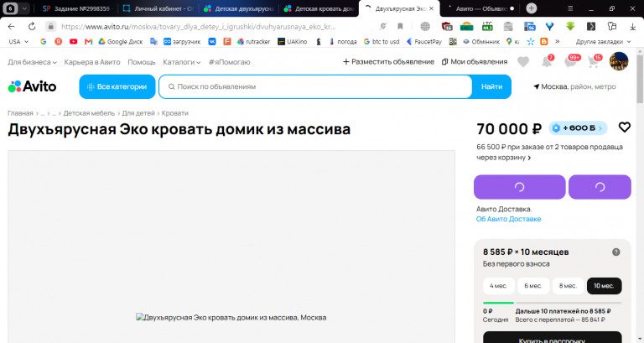Open the shopping cart icon
The width and height of the screenshot is (644, 343).
click(593, 61)
